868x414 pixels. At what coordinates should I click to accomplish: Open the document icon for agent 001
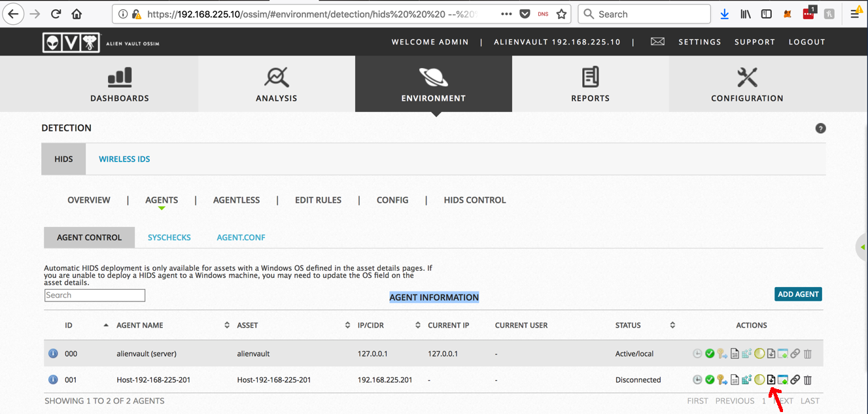(x=735, y=379)
